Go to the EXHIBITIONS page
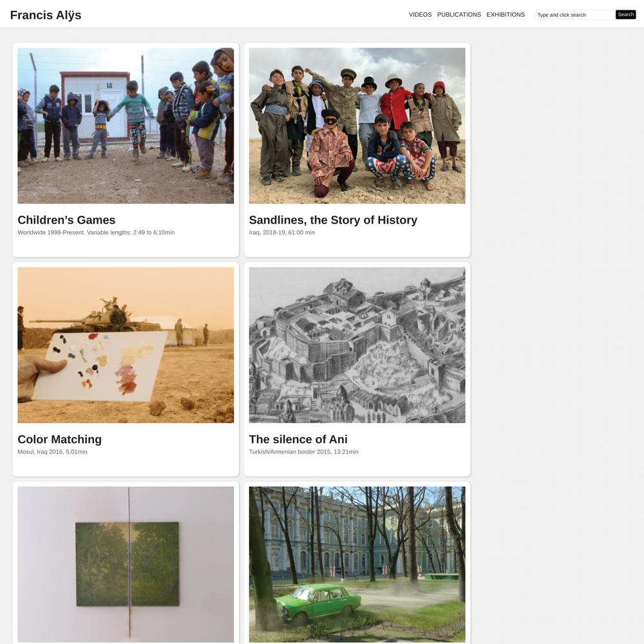Viewport: 644px width, 644px height. [505, 14]
